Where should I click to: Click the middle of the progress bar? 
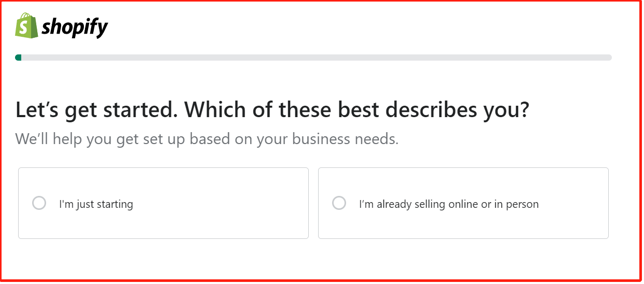(313, 58)
